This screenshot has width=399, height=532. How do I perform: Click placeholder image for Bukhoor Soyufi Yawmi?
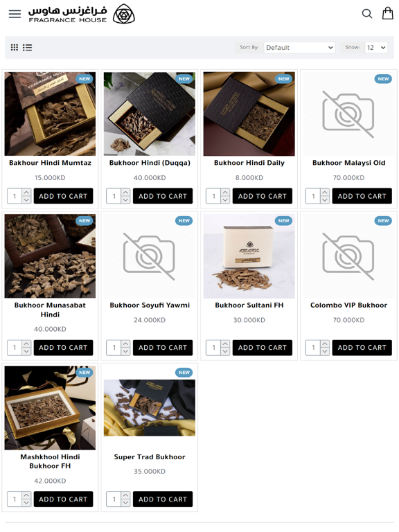click(x=150, y=256)
